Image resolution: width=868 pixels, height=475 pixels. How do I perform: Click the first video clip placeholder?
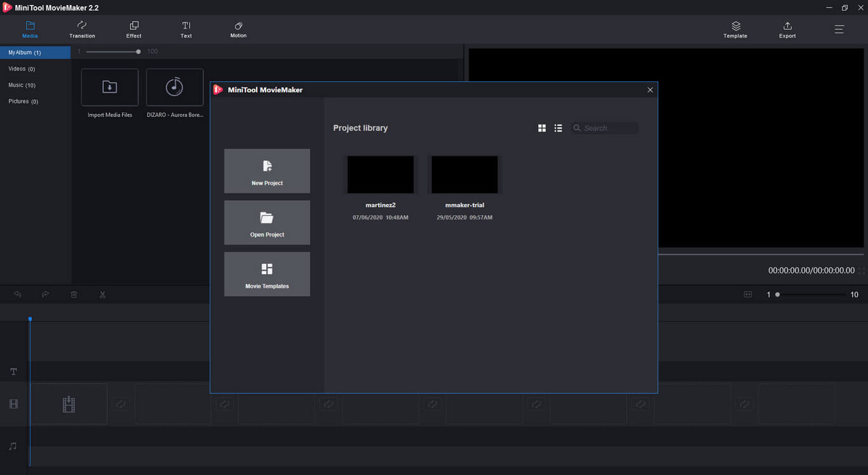[x=69, y=404]
